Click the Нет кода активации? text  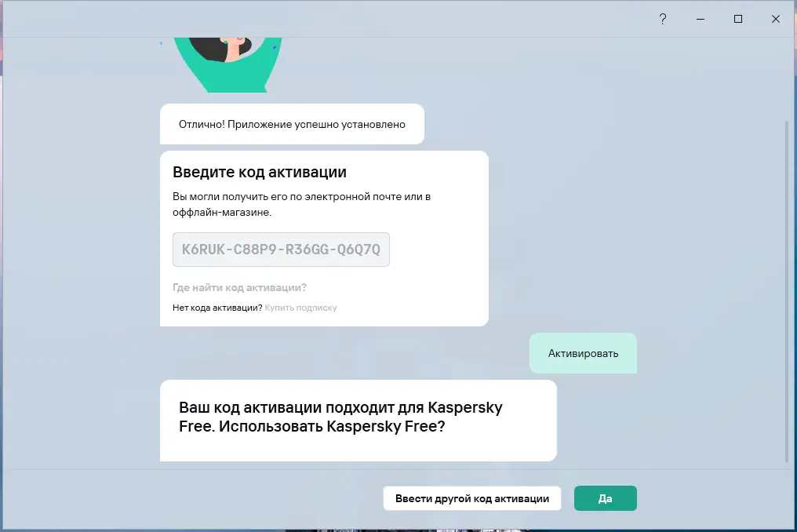tap(217, 308)
